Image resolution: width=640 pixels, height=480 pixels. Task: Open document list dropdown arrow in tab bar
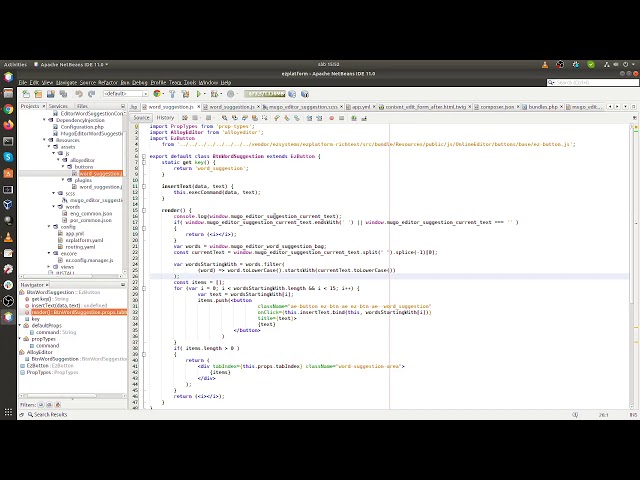(625, 107)
